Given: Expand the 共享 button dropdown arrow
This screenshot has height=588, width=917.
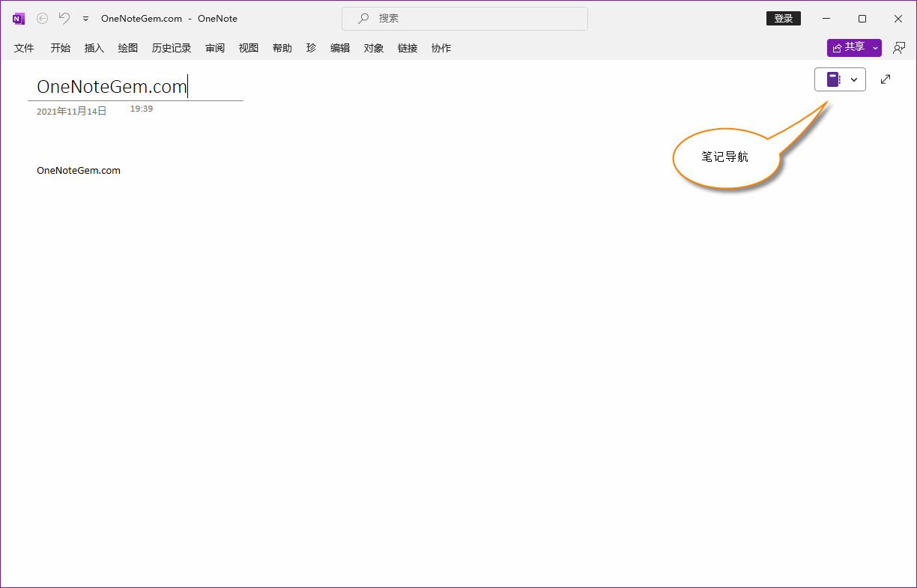Looking at the screenshot, I should (x=875, y=48).
